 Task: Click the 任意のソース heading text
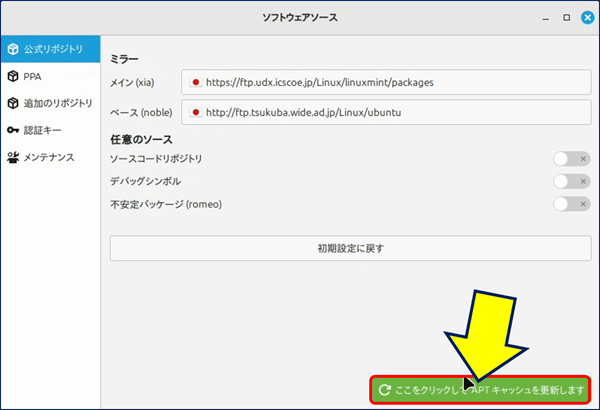pyautogui.click(x=141, y=139)
